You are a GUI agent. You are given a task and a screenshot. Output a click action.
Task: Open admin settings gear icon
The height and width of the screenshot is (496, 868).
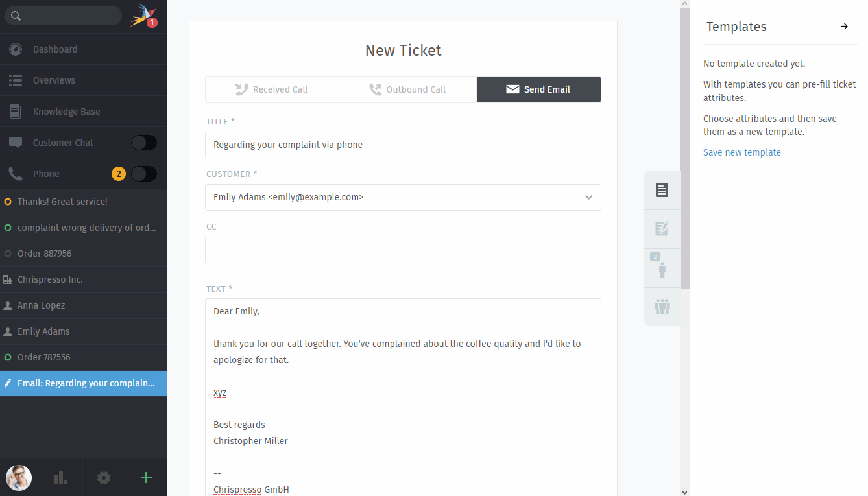[104, 478]
